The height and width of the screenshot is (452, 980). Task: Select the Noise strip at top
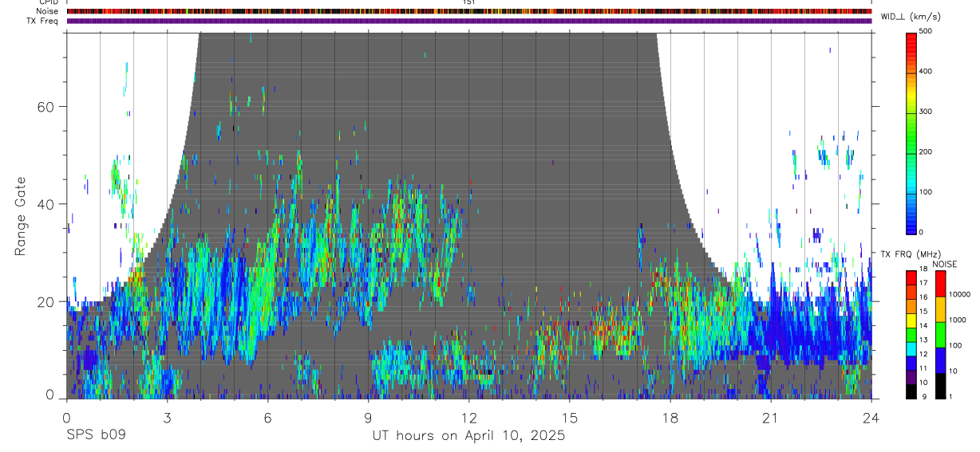coord(469,12)
